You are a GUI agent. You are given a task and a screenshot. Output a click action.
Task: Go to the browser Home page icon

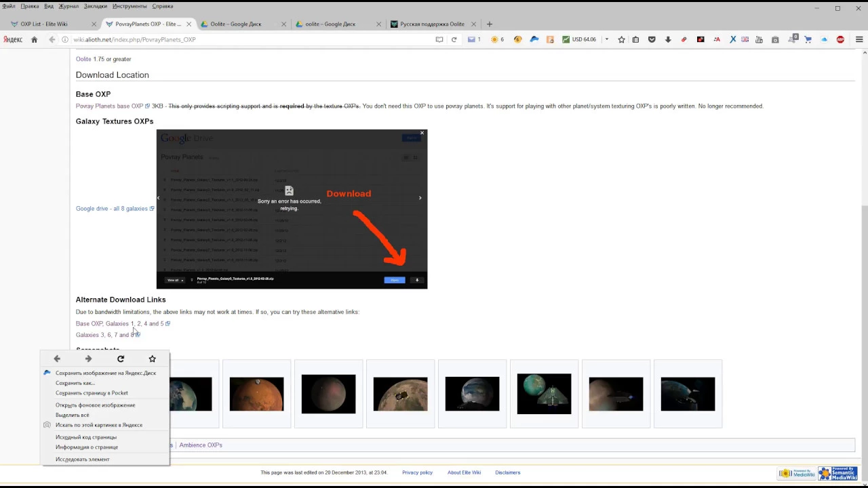[35, 39]
